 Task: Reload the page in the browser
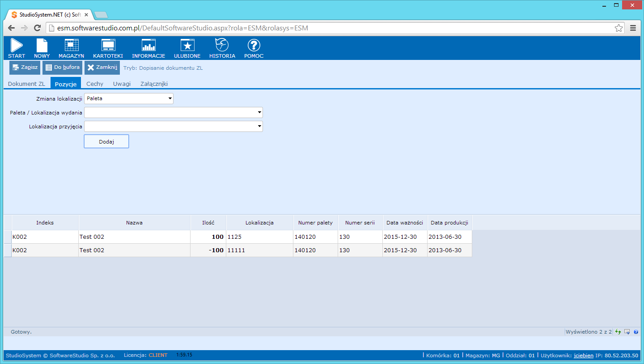[38, 28]
